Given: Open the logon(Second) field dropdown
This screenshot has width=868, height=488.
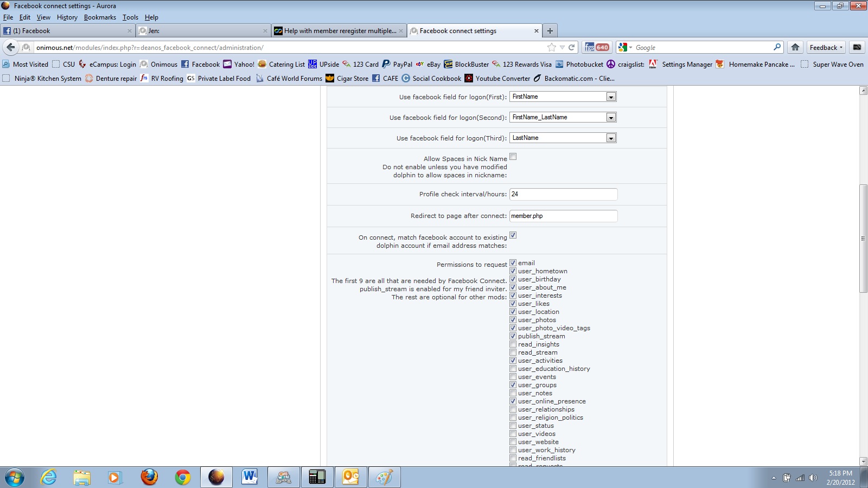Looking at the screenshot, I should pyautogui.click(x=611, y=118).
